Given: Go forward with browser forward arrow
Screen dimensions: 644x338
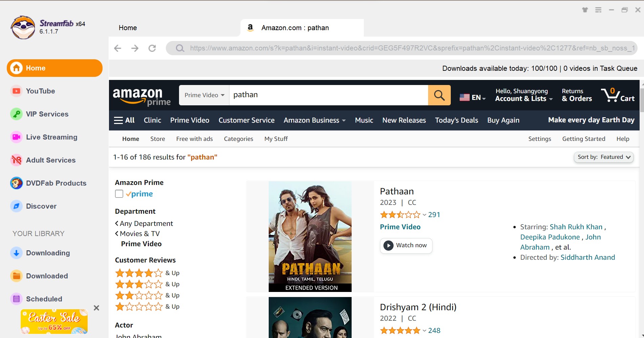Looking at the screenshot, I should pyautogui.click(x=135, y=48).
